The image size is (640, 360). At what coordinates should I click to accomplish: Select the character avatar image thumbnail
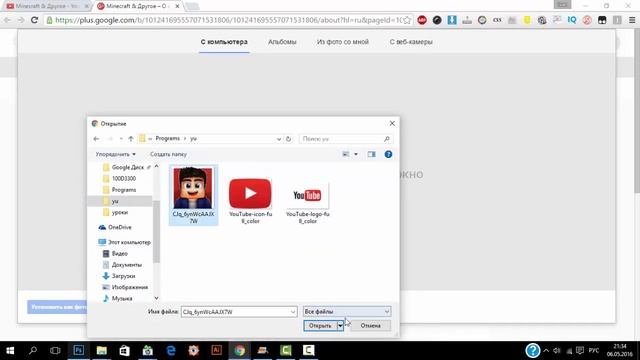click(193, 188)
